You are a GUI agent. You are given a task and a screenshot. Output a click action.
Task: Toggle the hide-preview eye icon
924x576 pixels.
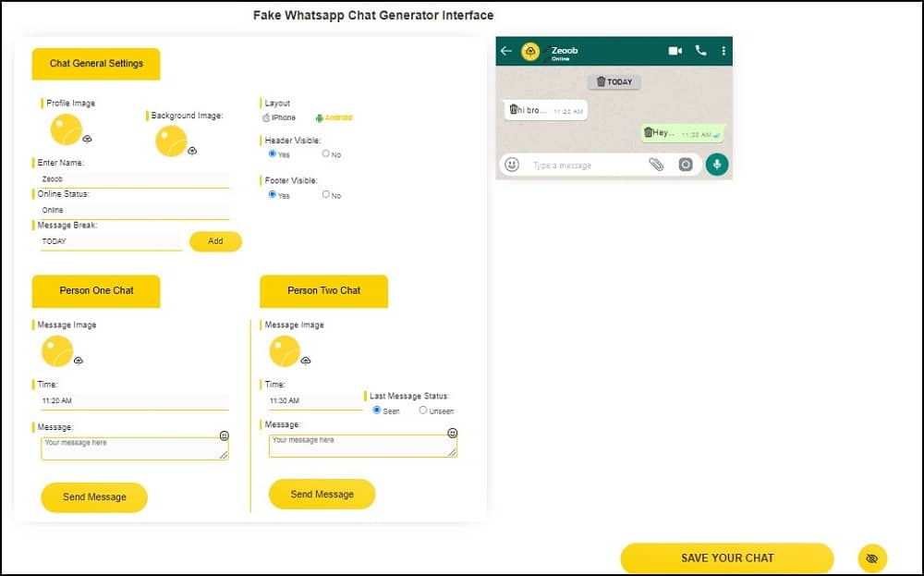pos(873,558)
